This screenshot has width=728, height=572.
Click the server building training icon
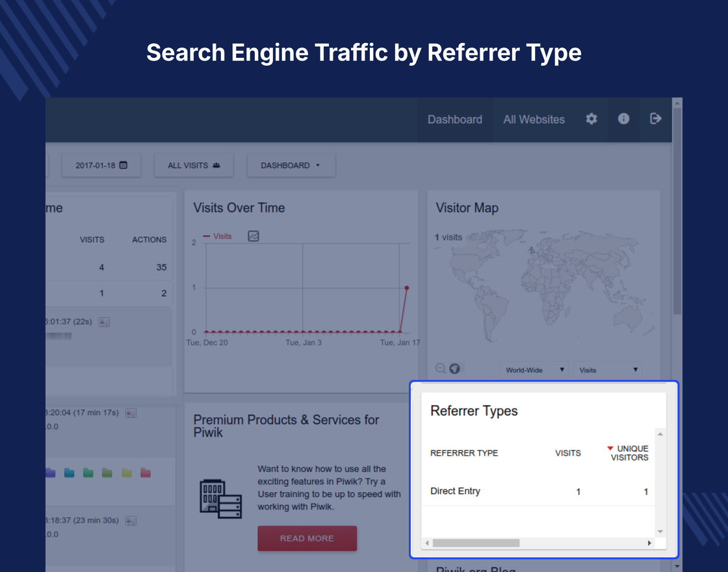pyautogui.click(x=220, y=499)
